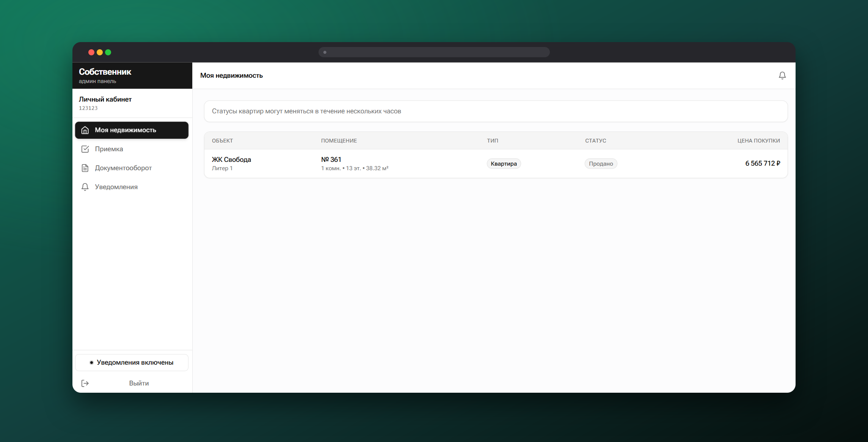The width and height of the screenshot is (868, 442).
Task: Click the apartment details 1 комн. 13 эт. text
Action: click(x=355, y=168)
